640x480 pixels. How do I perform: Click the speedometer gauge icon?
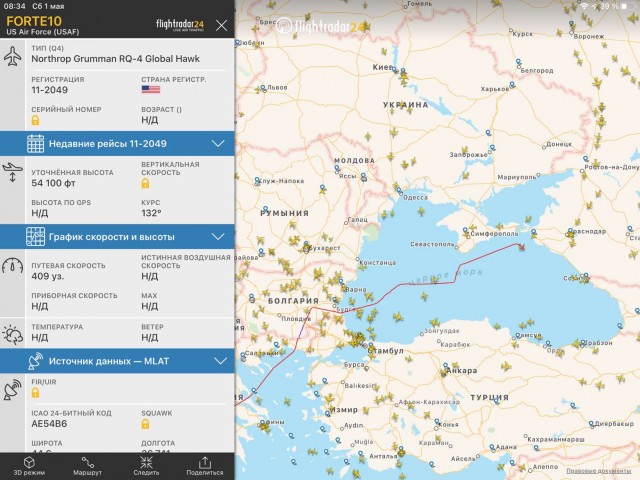point(13,265)
